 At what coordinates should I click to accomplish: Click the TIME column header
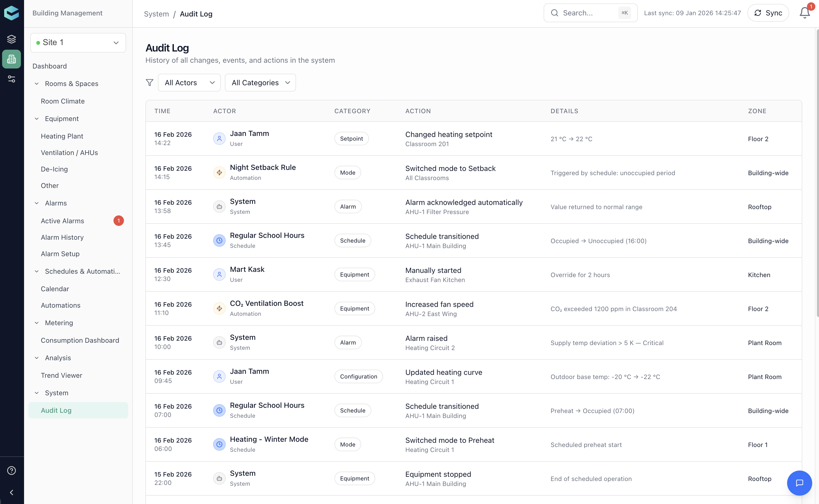(162, 111)
